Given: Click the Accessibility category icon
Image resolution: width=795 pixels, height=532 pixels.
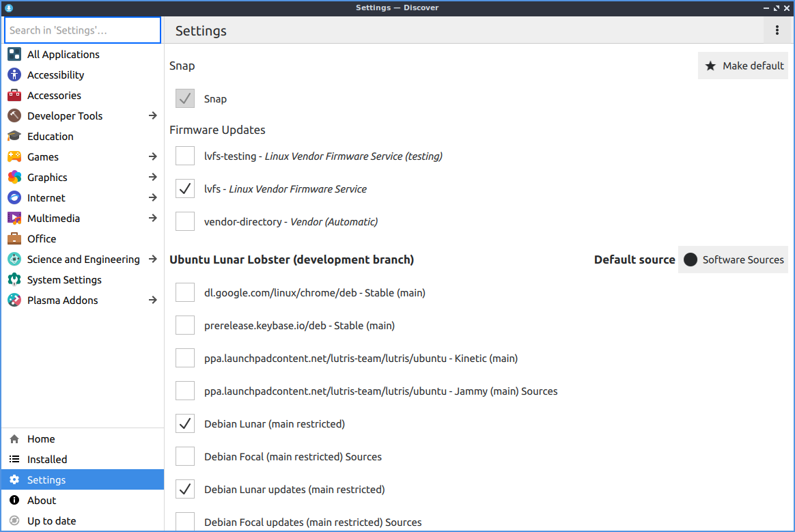Looking at the screenshot, I should (14, 75).
